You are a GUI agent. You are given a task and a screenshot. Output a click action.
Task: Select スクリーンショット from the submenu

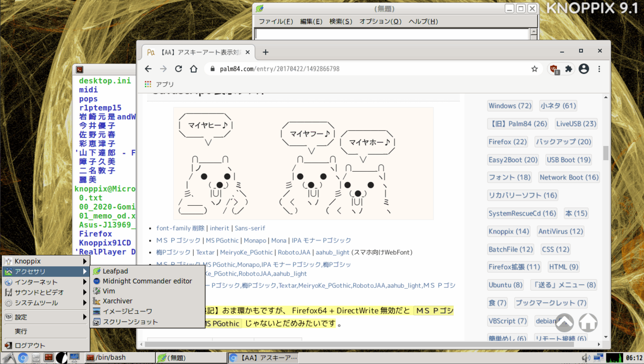[x=130, y=322]
